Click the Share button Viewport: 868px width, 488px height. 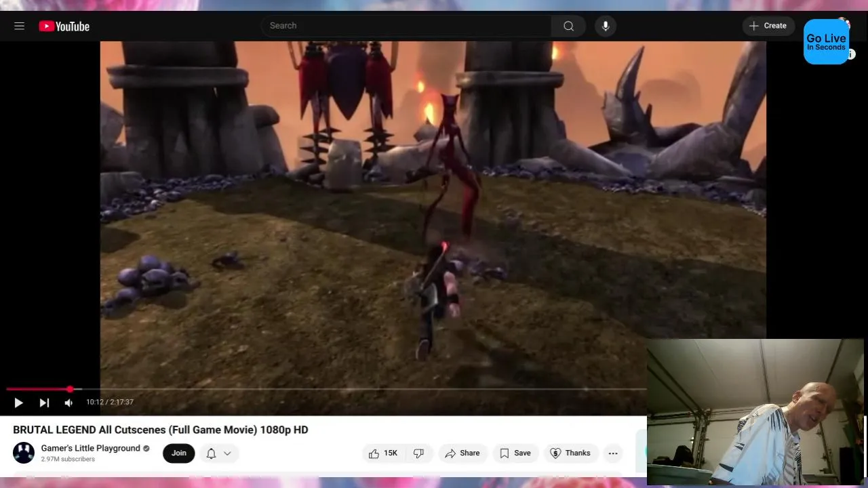tap(462, 453)
